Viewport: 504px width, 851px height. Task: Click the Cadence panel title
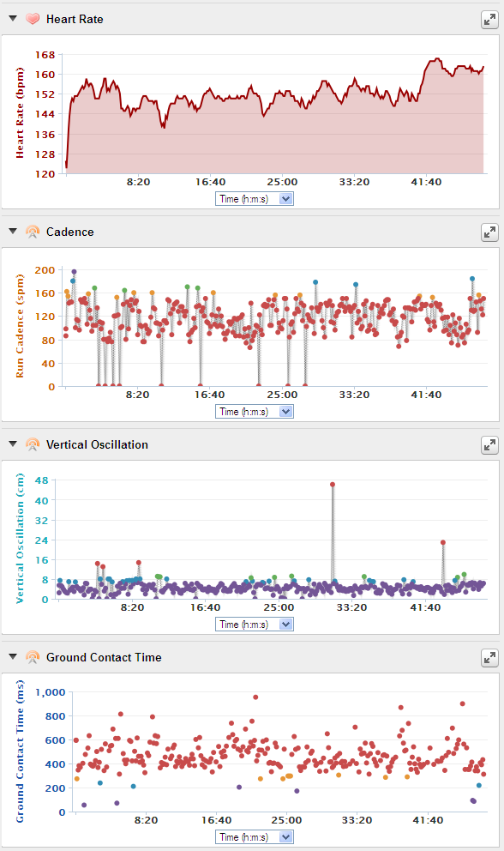(x=70, y=232)
